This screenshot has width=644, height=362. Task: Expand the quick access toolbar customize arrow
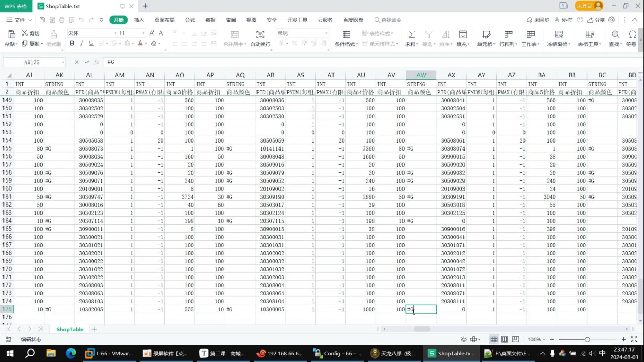(101, 20)
